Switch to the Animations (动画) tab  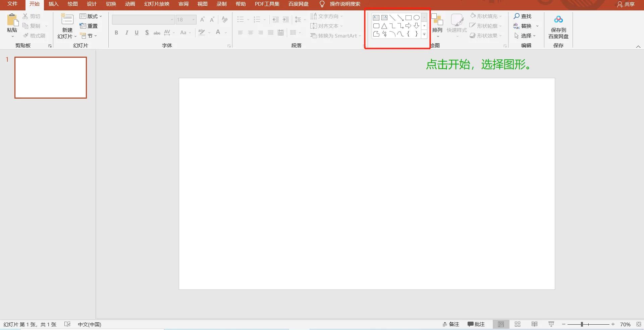click(130, 4)
